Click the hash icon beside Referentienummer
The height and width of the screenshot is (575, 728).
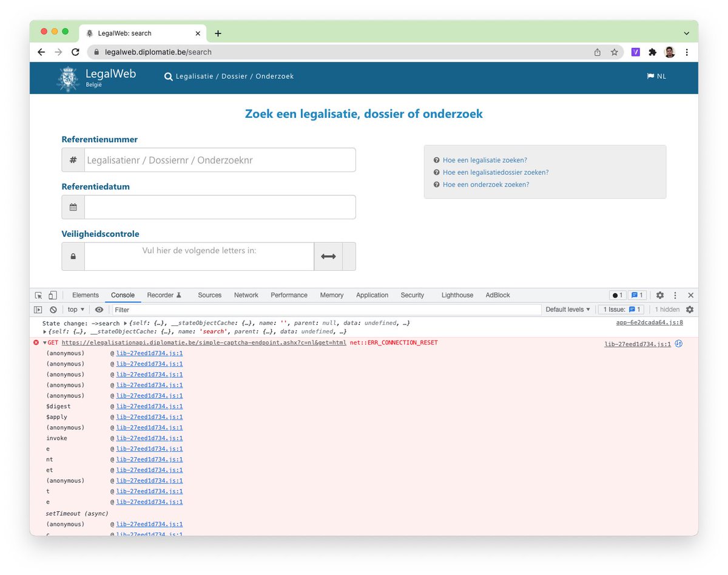[73, 160]
